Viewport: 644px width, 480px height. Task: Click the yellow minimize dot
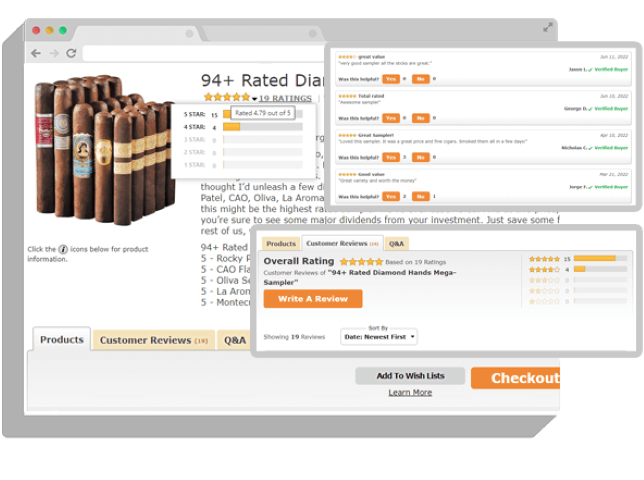click(49, 30)
